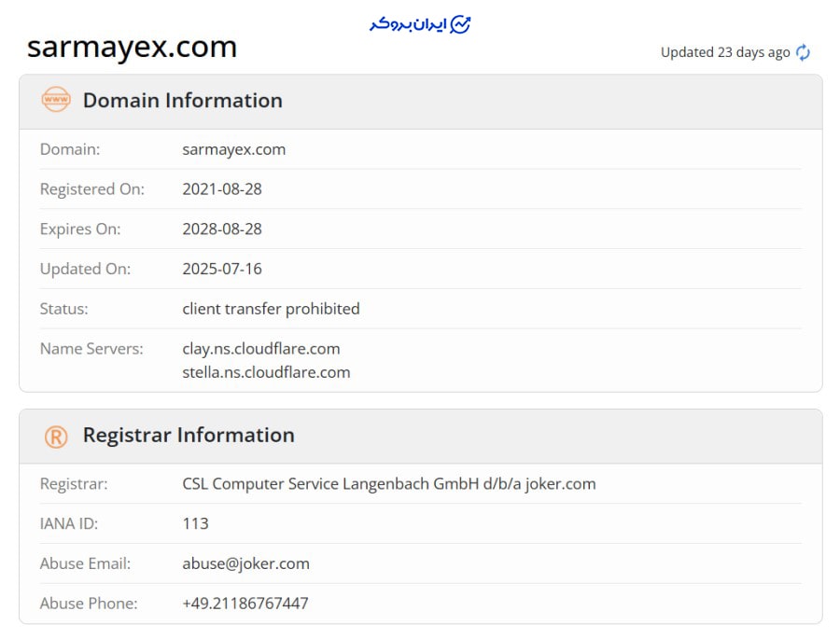Click name server stella.ns.cloudflare.com
The height and width of the screenshot is (639, 840).
coord(266,372)
